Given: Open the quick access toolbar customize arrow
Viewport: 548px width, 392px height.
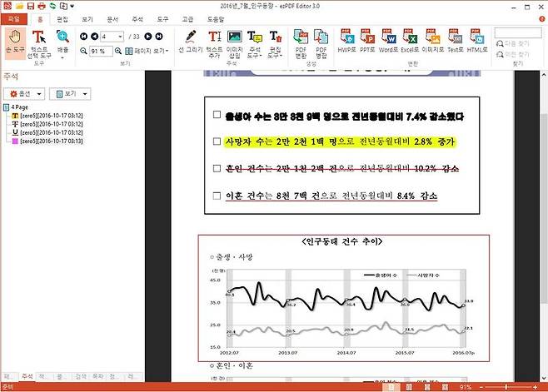Looking at the screenshot, I should click(x=72, y=6).
